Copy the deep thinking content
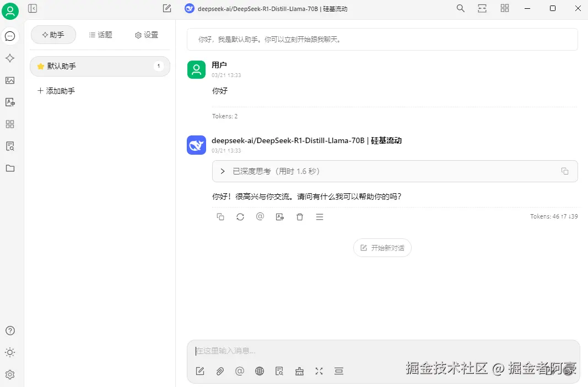 (x=565, y=171)
